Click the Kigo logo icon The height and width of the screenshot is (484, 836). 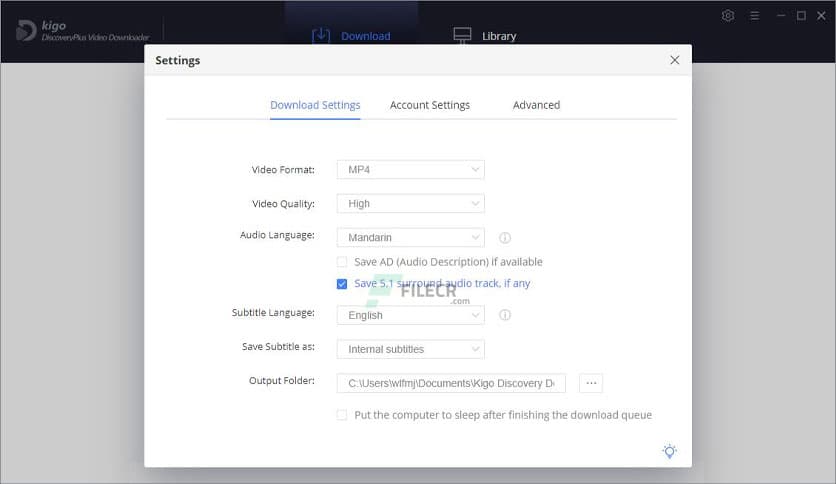(x=26, y=30)
